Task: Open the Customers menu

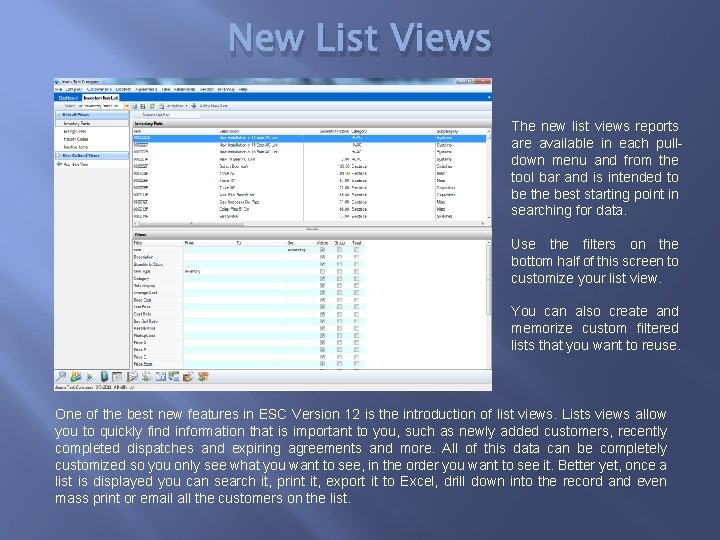Action: (x=99, y=90)
